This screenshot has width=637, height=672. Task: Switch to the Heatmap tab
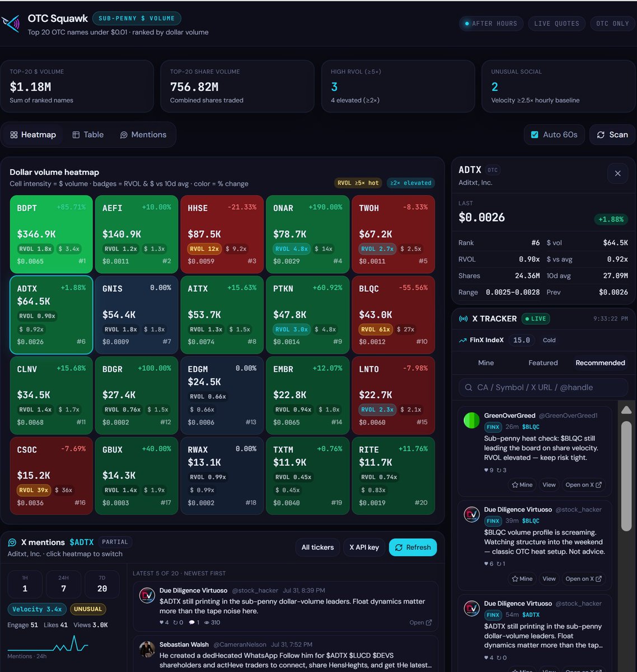(x=33, y=135)
